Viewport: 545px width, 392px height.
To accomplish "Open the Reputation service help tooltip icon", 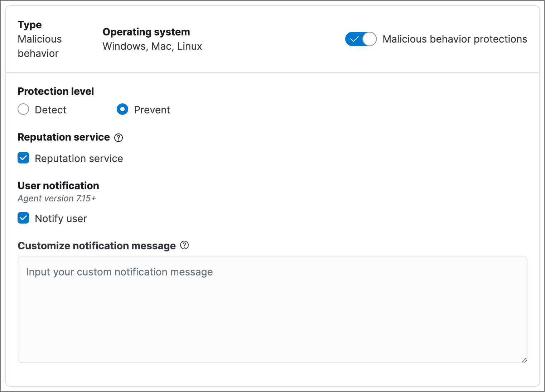I will point(119,138).
